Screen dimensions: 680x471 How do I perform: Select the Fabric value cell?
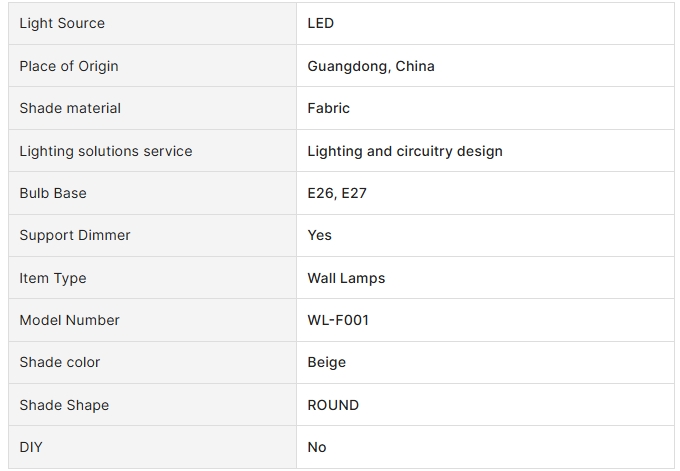click(485, 108)
